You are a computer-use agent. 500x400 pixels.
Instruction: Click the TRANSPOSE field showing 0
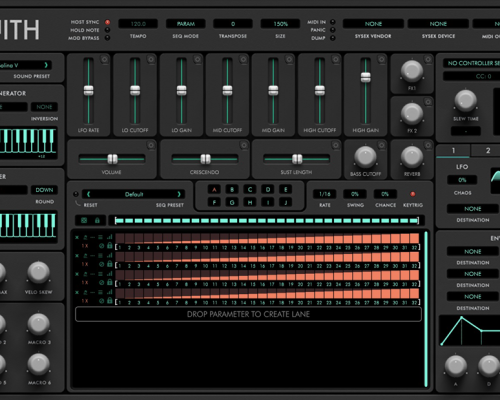coord(233,24)
